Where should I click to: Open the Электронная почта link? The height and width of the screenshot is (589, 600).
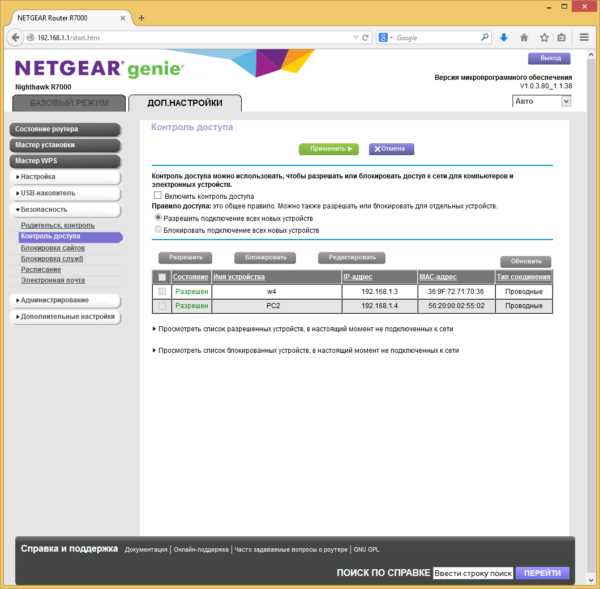click(53, 280)
